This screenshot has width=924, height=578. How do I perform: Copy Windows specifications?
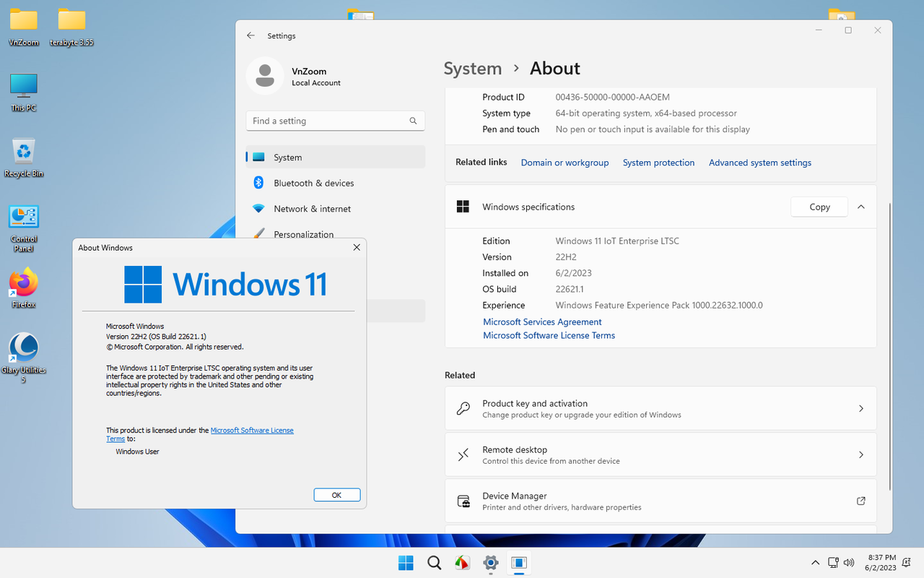[819, 207]
